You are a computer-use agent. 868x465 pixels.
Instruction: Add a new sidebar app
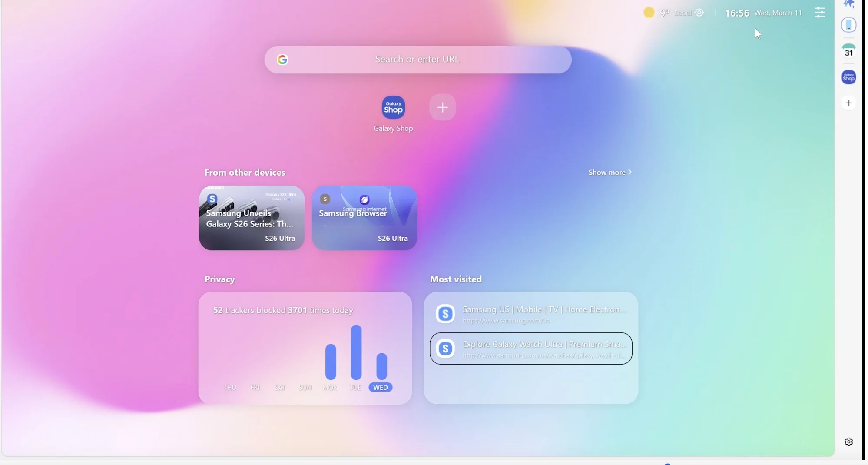coord(848,103)
